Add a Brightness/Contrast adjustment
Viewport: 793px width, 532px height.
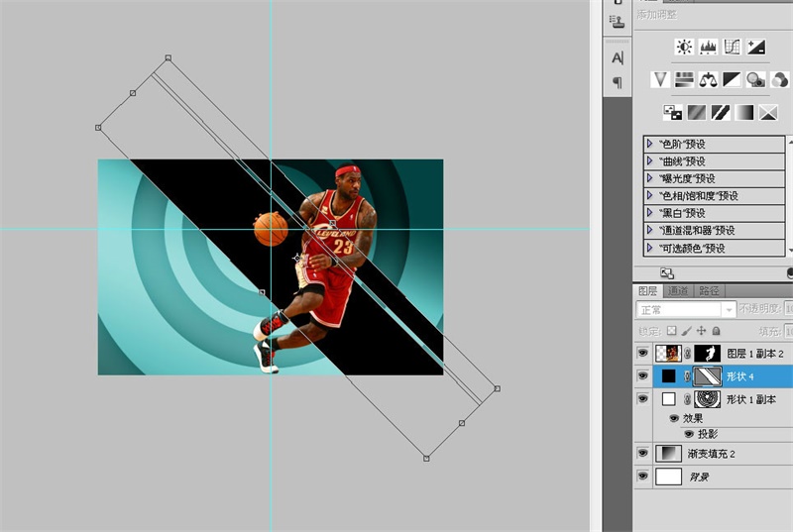(x=684, y=47)
